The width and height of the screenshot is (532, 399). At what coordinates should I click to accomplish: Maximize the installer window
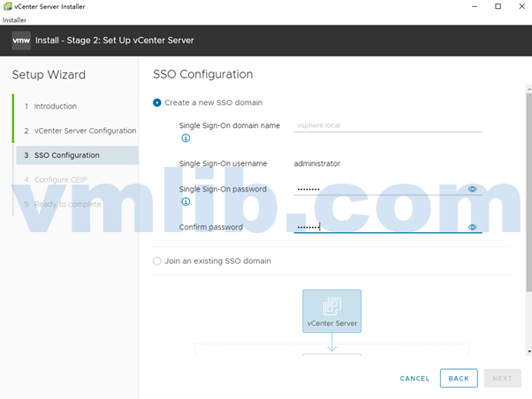tap(498, 6)
